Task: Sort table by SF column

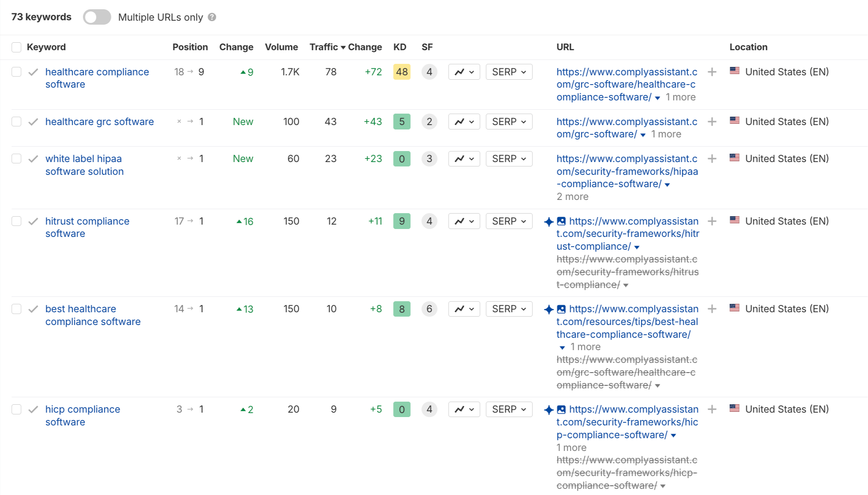Action: click(x=427, y=47)
